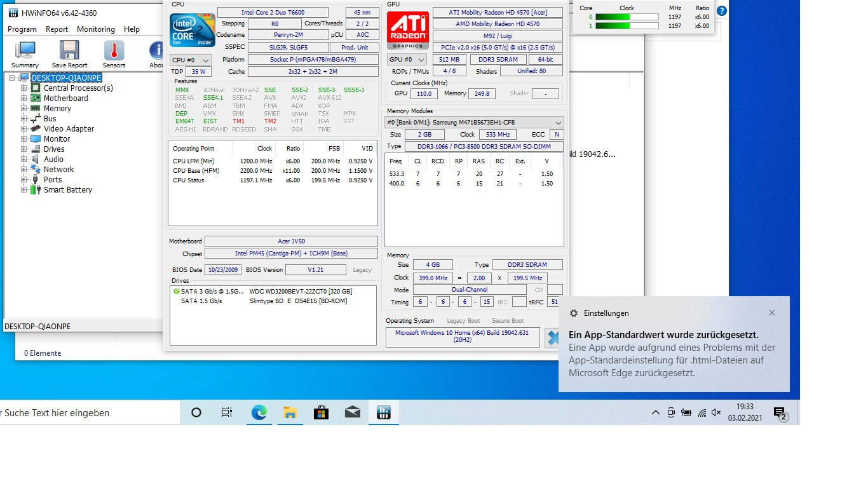Click the Central Processor(s) chip icon

pyautogui.click(x=36, y=88)
